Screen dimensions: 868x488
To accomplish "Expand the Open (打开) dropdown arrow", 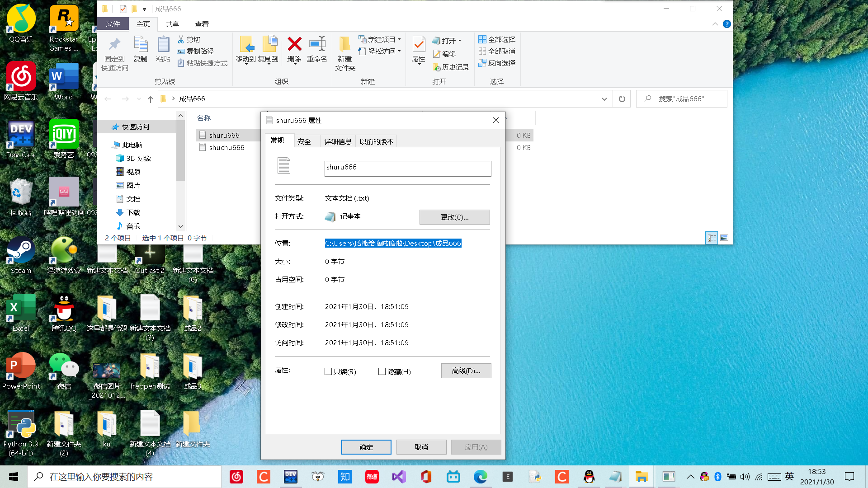I will click(460, 41).
